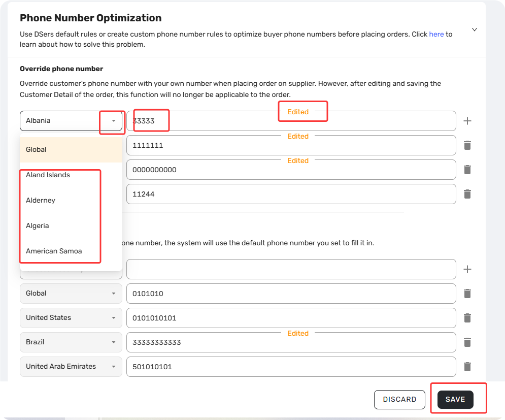Open the United Arab Emirates dropdown
Image resolution: width=505 pixels, height=420 pixels.
point(71,367)
